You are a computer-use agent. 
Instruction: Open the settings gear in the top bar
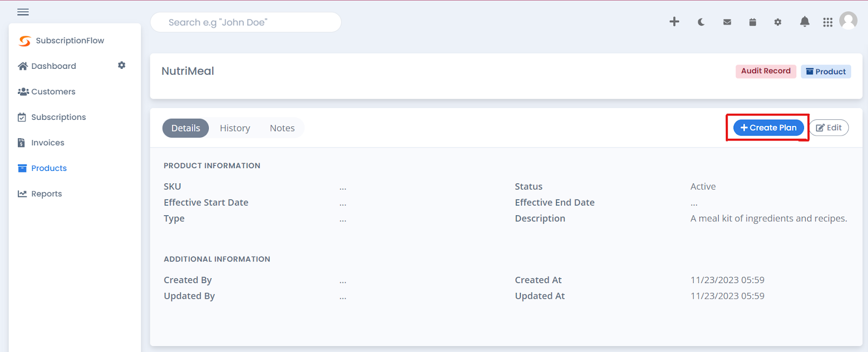(777, 22)
